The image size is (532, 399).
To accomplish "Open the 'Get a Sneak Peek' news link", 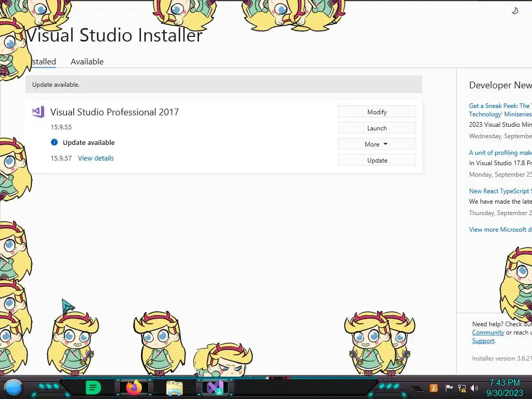I will [500, 110].
